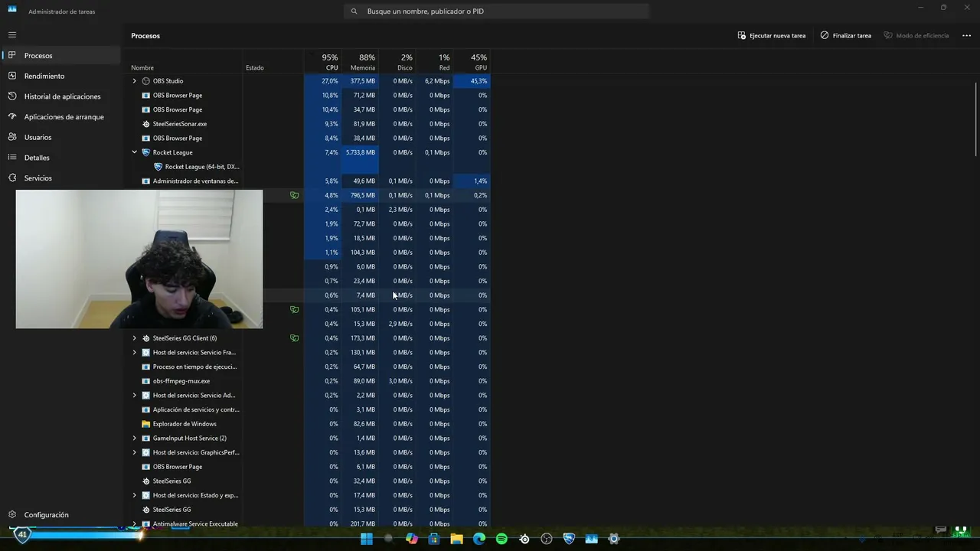Expand the Antimalware Service Executable row

(134, 524)
